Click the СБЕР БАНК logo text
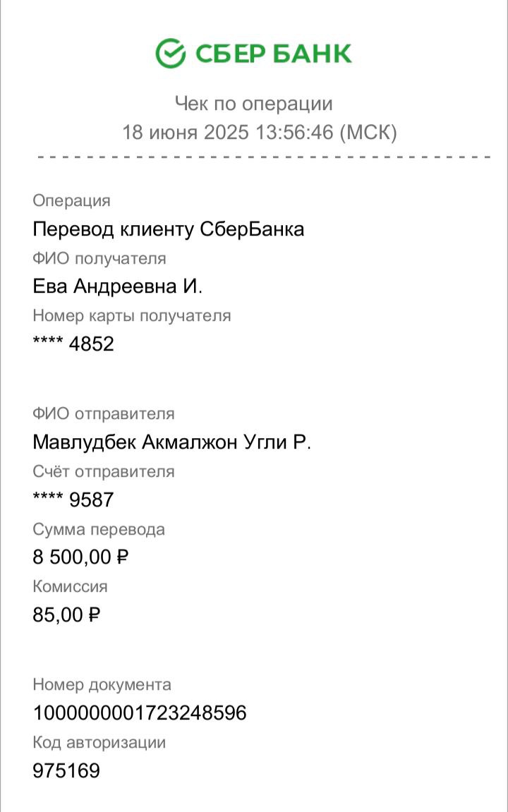Image resolution: width=508 pixels, height=812 pixels. [x=274, y=54]
